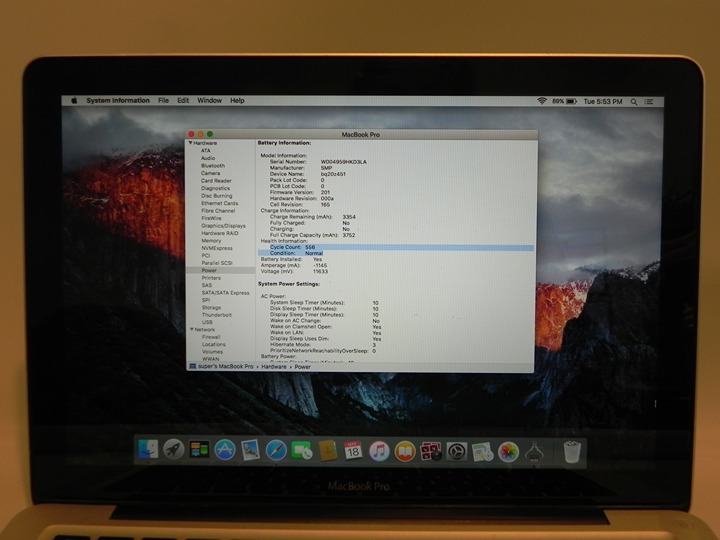The image size is (720, 540).
Task: Open Calendar showing 18 in dock
Action: (353, 451)
